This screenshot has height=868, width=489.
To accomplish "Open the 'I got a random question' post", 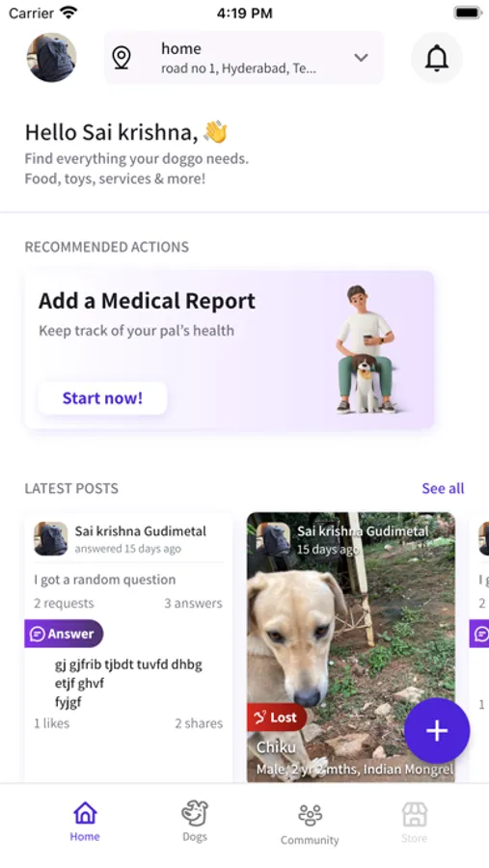I will [x=128, y=646].
